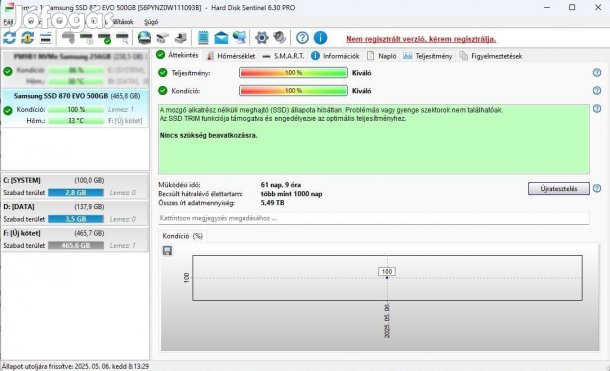Click the blue info toolbar icon
Screen dimensions: 610x371
pos(320,38)
